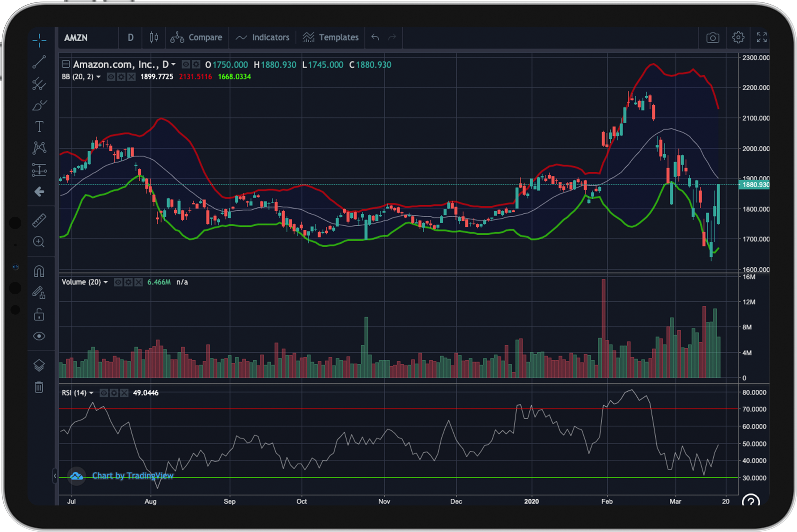Hide all drawings with the eye icon
The width and height of the screenshot is (797, 532).
pos(39,336)
